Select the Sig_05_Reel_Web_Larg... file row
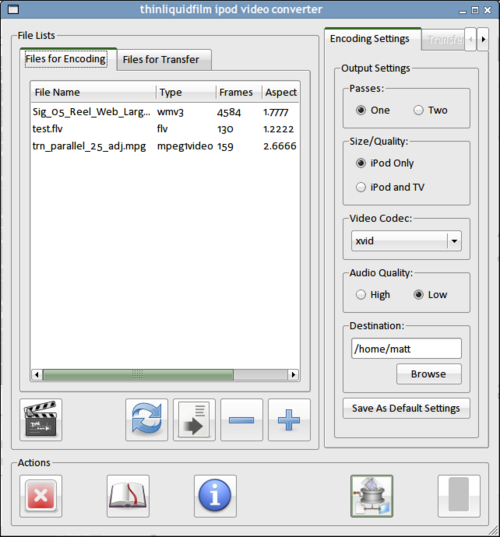The width and height of the screenshot is (500, 537). click(165, 112)
